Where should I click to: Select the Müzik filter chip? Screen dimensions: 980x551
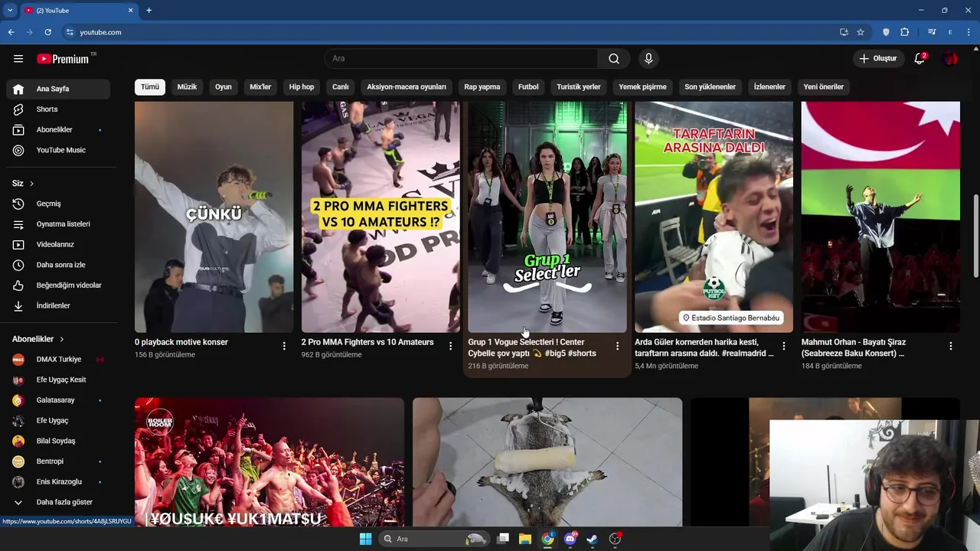click(x=187, y=87)
